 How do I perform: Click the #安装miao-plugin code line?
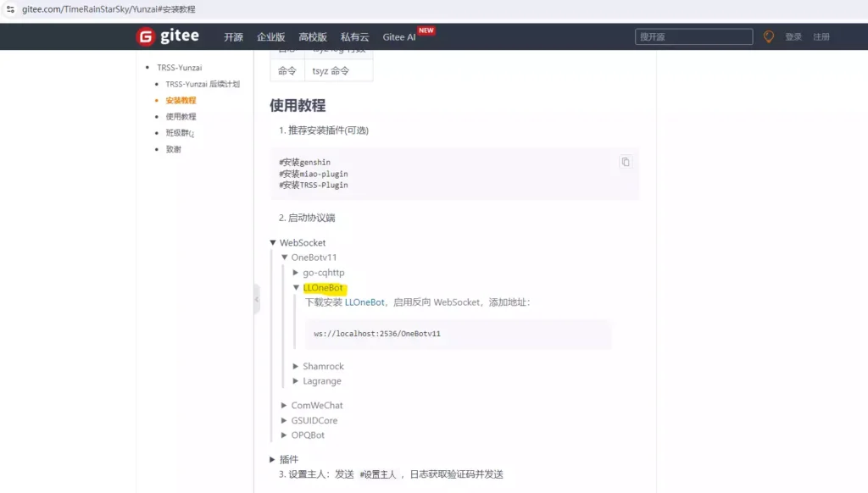(x=314, y=174)
